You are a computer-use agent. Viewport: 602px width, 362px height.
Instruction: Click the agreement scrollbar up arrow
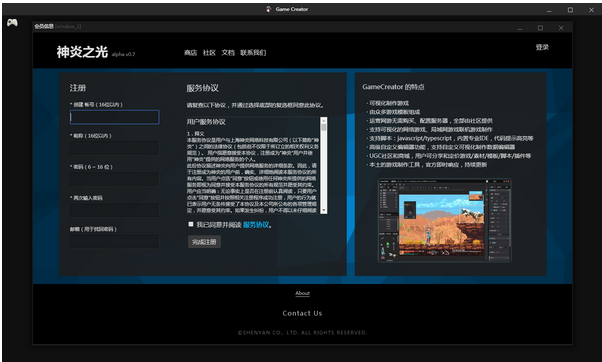pyautogui.click(x=324, y=120)
